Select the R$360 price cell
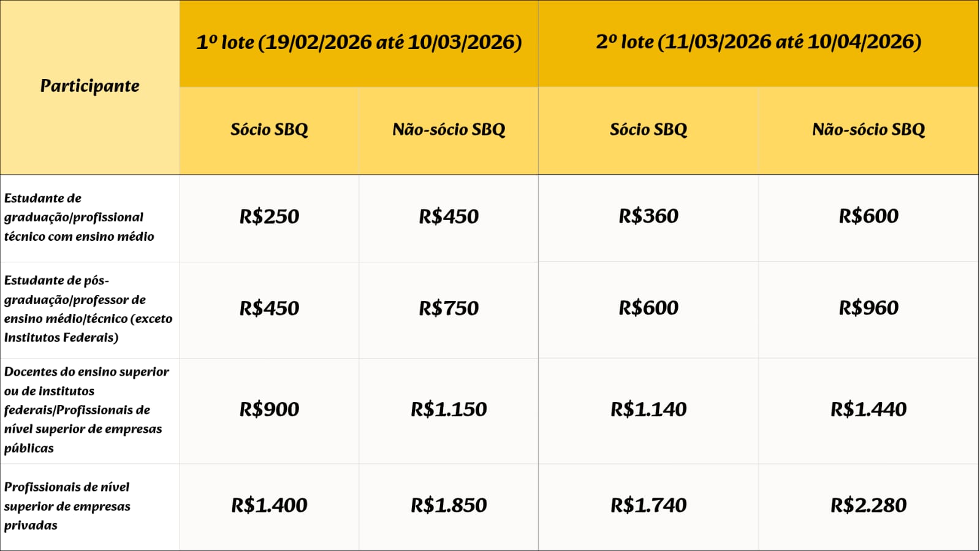Image resolution: width=980 pixels, height=551 pixels. click(648, 216)
